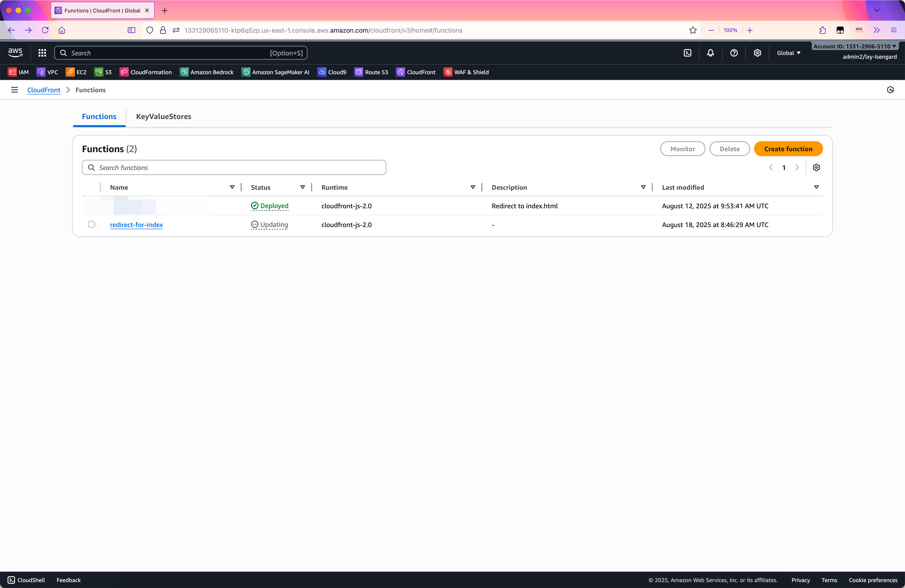
Task: Open the redirect-for-index function link
Action: click(136, 224)
